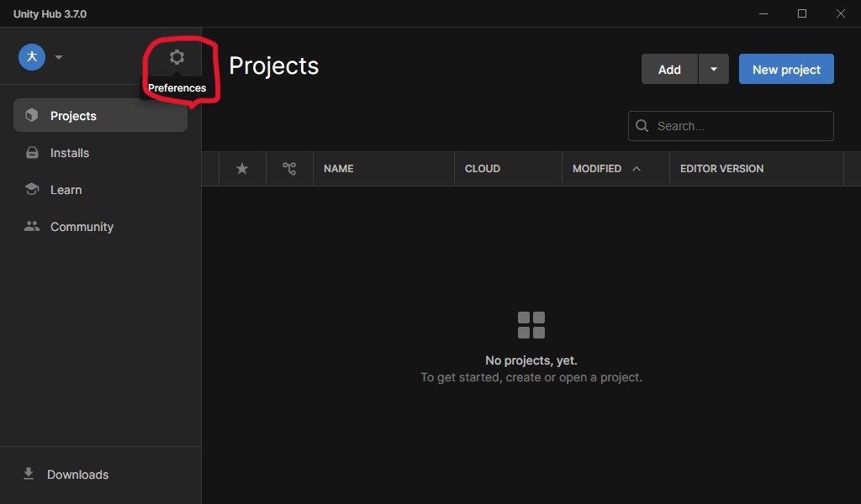Click the user account avatar
Image resolution: width=861 pixels, height=504 pixels.
pos(32,57)
